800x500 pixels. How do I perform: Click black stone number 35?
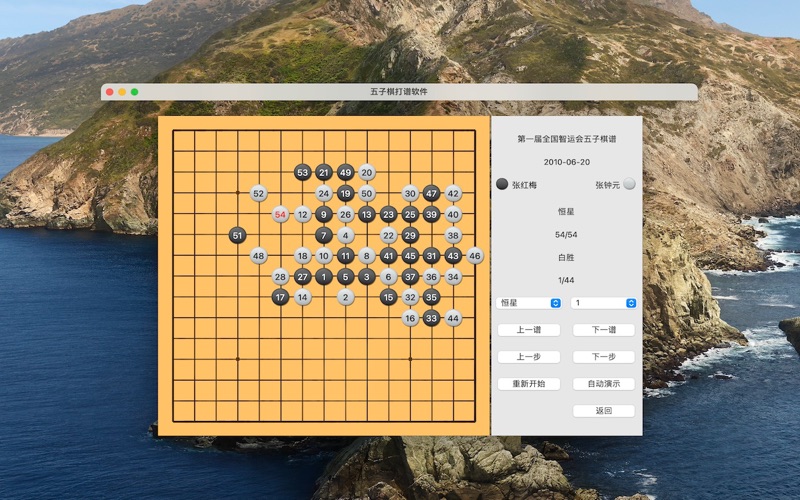[x=432, y=297]
